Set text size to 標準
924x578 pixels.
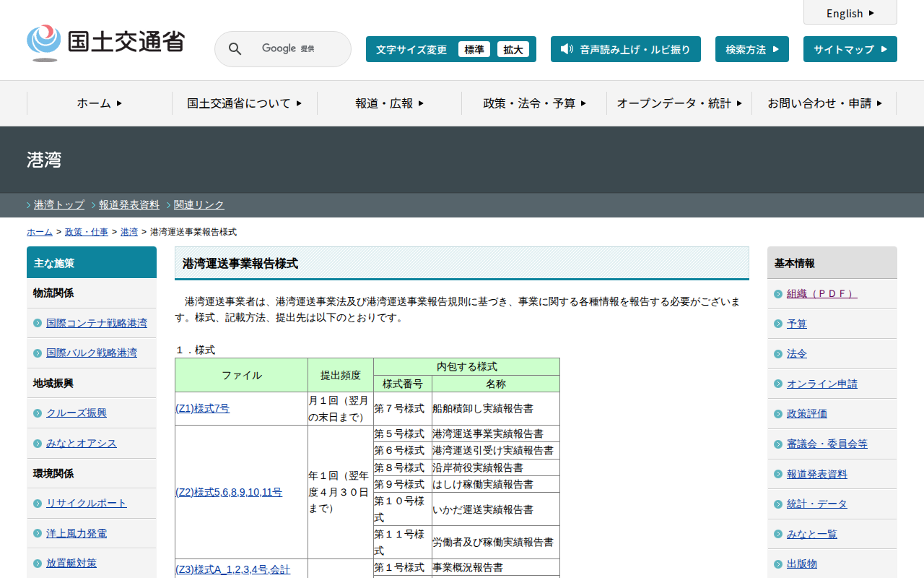coord(474,49)
